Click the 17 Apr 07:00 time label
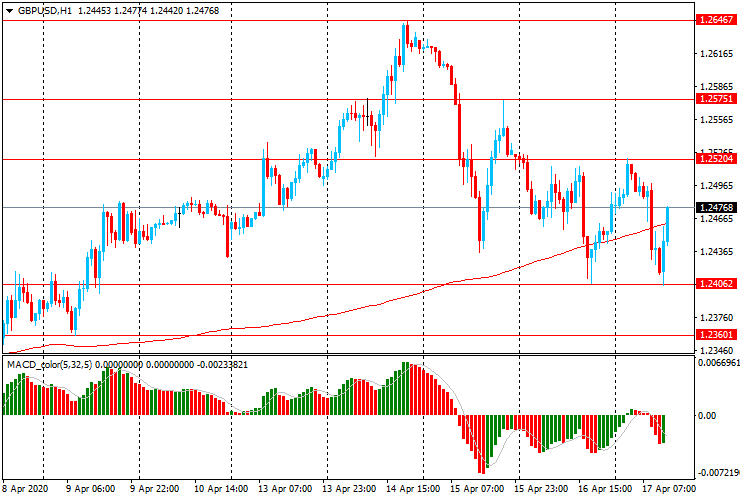This screenshot has width=740, height=500. (x=669, y=488)
